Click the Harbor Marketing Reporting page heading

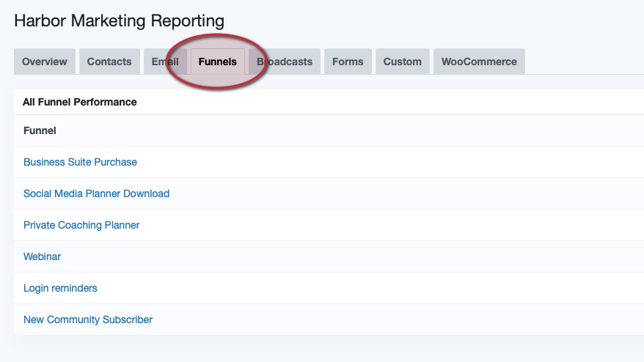tap(119, 21)
